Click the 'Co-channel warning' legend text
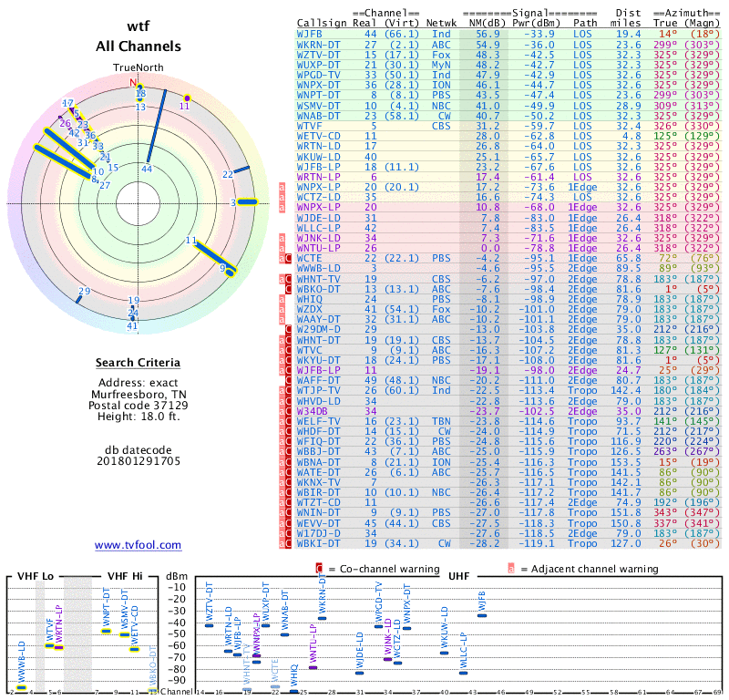729x700 pixels. pos(390,569)
